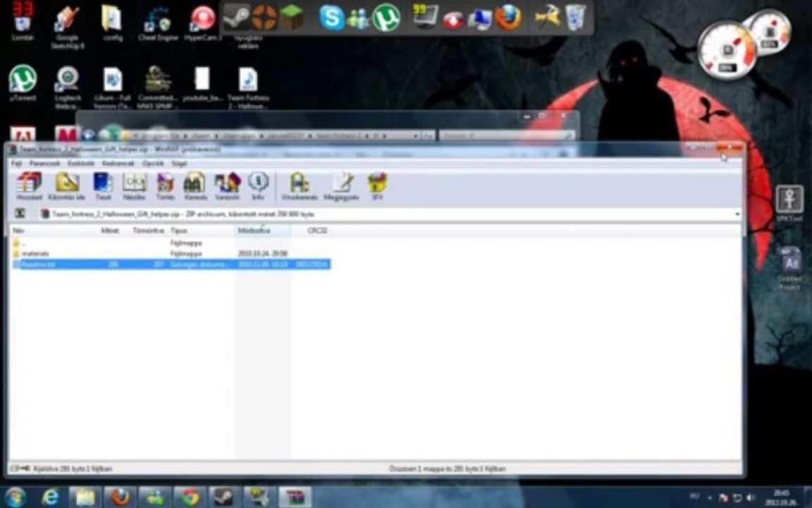Viewport: 812px width, 508px height.
Task: Click the address path in the background Explorer window
Action: click(x=278, y=135)
